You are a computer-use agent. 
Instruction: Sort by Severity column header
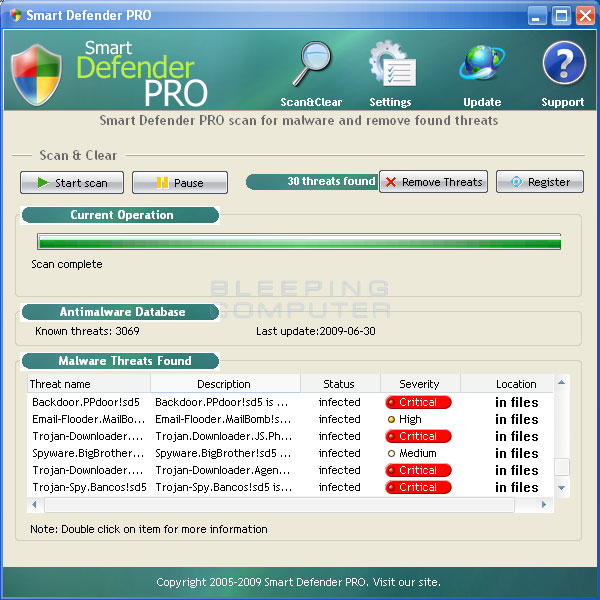coord(419,384)
